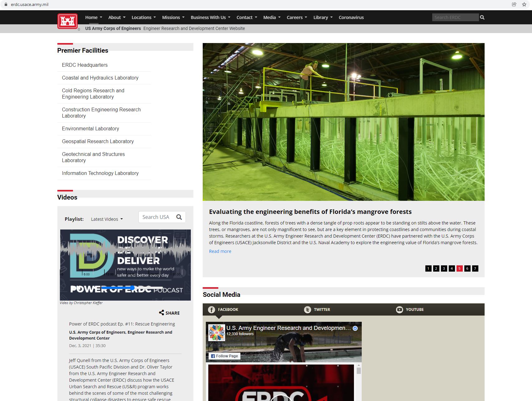532x401 pixels.
Task: Open Information Technology Laboratory link
Action: (x=100, y=173)
